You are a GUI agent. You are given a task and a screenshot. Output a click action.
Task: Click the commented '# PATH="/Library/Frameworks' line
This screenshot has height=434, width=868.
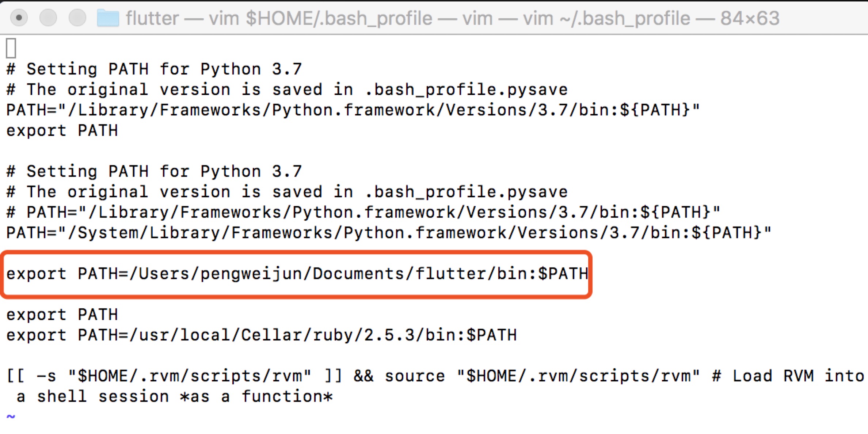click(x=363, y=213)
